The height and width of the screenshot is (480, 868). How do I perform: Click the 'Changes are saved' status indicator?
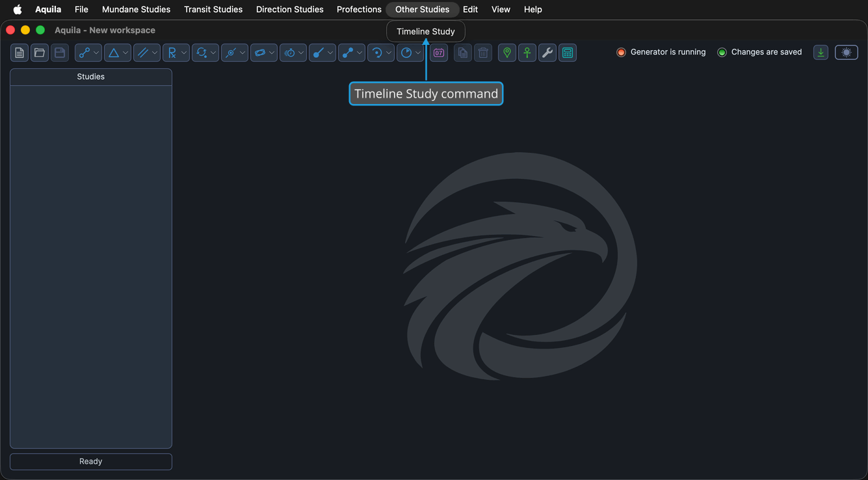759,52
